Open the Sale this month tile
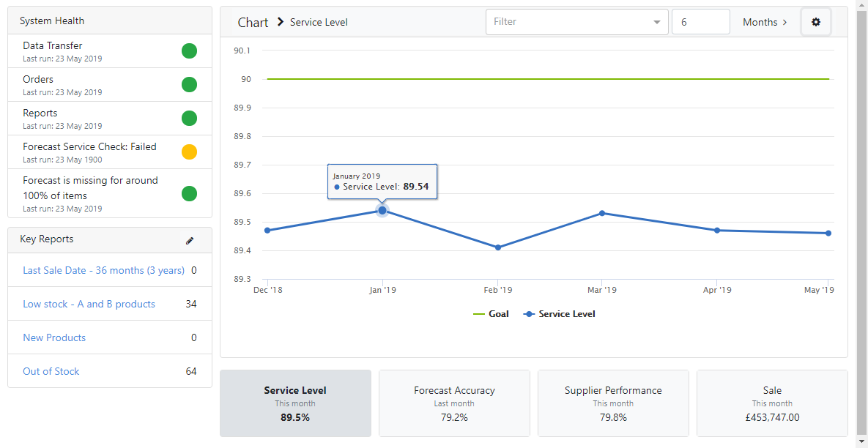The width and height of the screenshot is (868, 448). coord(772,403)
